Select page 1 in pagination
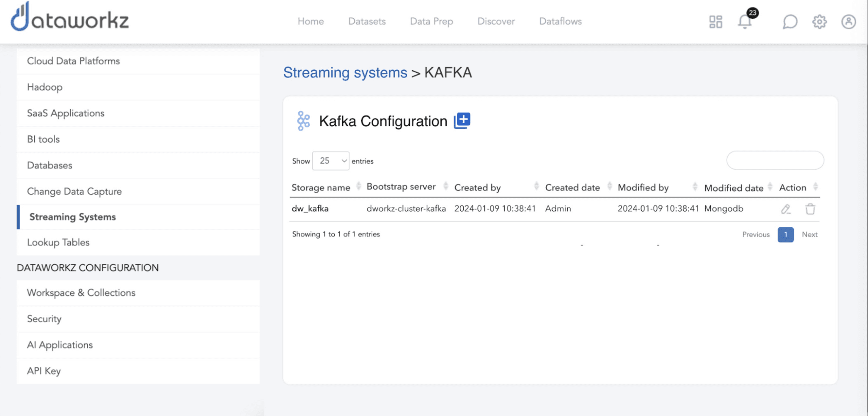The width and height of the screenshot is (868, 416). click(x=785, y=234)
